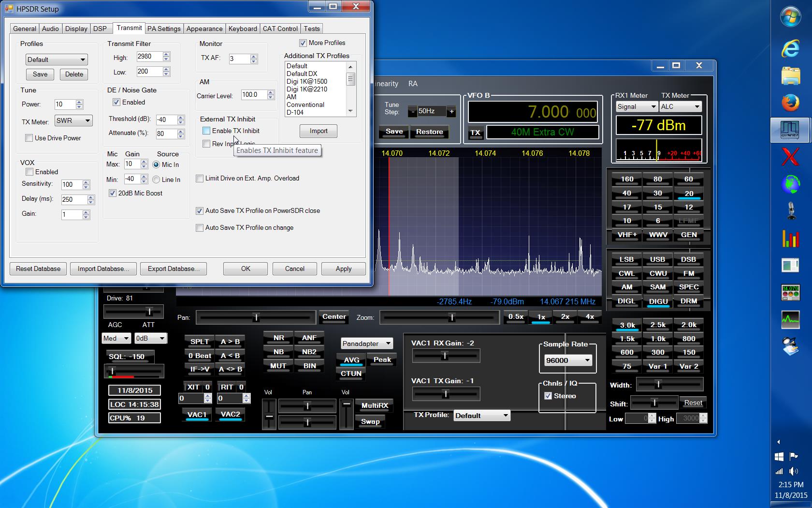Open the microphone taskbar app
812x508 pixels.
(x=791, y=211)
